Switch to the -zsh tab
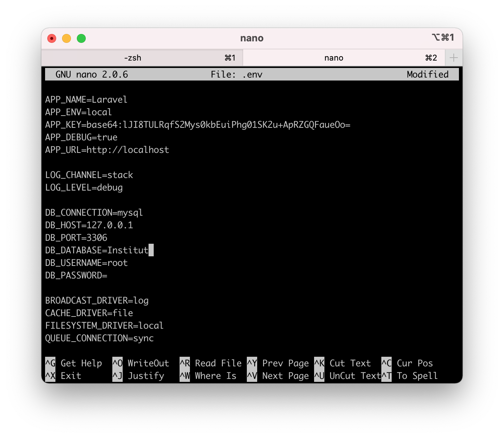This screenshot has height=438, width=504. (142, 58)
